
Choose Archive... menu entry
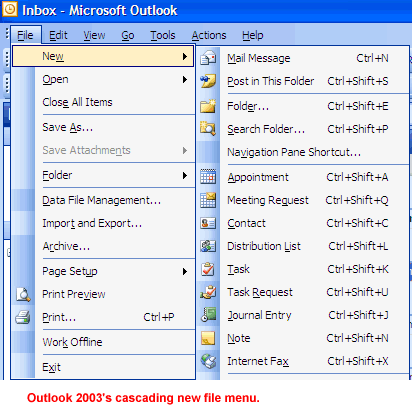click(103, 246)
